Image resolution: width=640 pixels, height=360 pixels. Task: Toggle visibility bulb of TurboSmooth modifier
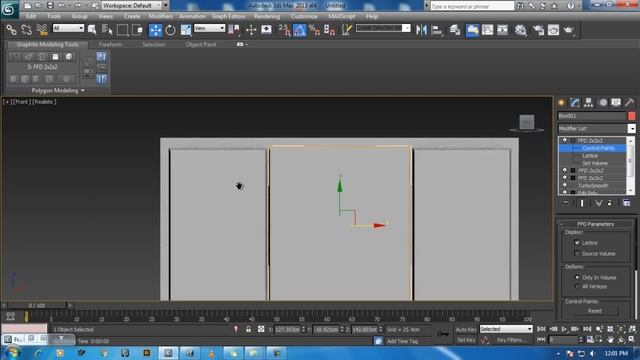565,185
